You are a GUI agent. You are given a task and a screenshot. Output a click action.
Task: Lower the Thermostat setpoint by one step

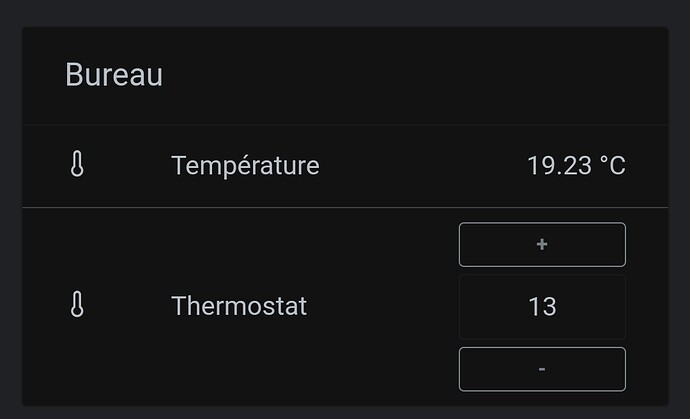pyautogui.click(x=542, y=369)
